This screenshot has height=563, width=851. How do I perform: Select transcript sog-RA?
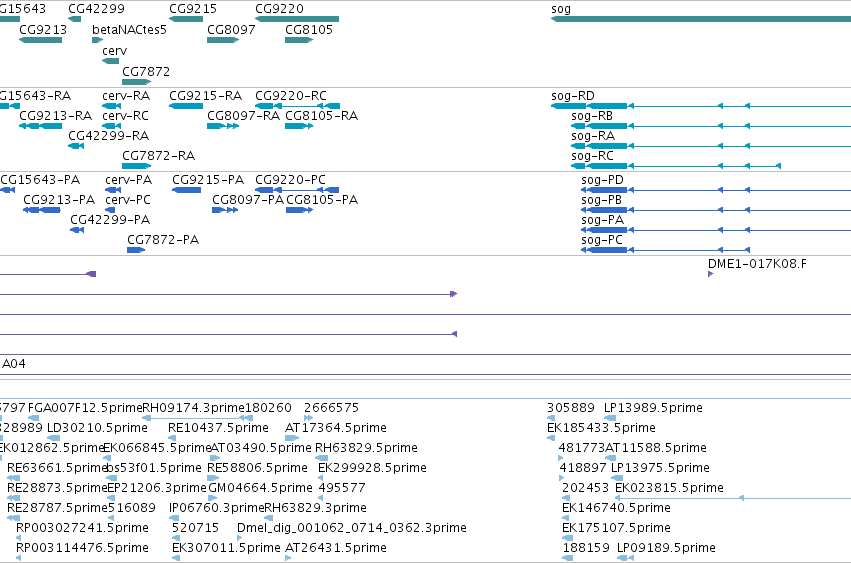coord(711,146)
